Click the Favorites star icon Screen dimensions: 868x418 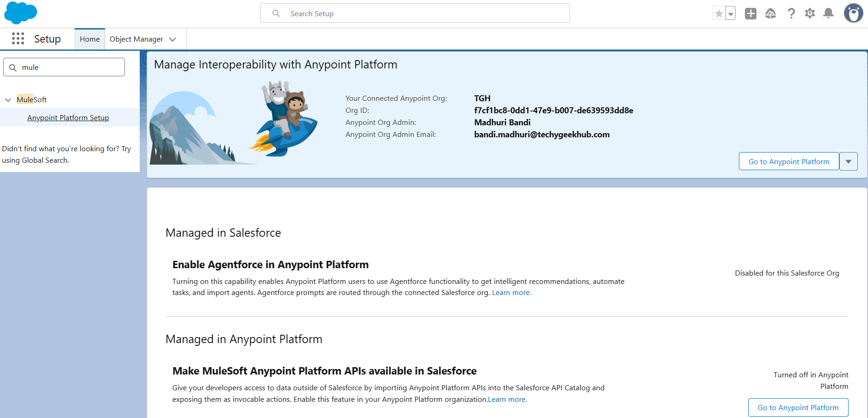tap(719, 14)
